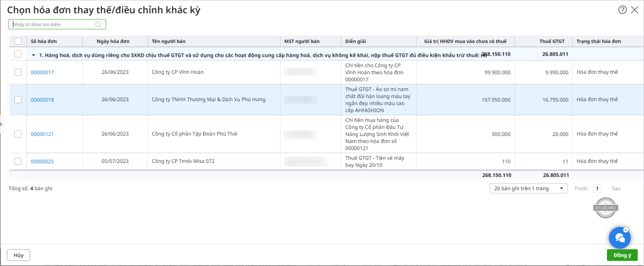Screen dimensions: 644x266
Task: Open invoice link 00000018
Action: (42, 100)
